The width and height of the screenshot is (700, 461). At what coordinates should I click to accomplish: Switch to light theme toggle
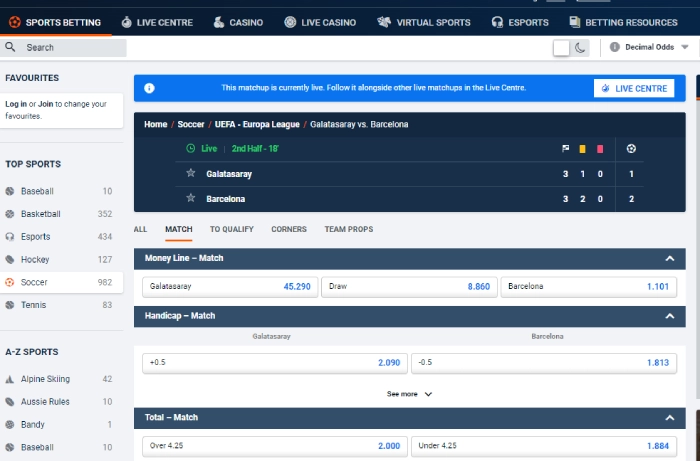coord(561,48)
